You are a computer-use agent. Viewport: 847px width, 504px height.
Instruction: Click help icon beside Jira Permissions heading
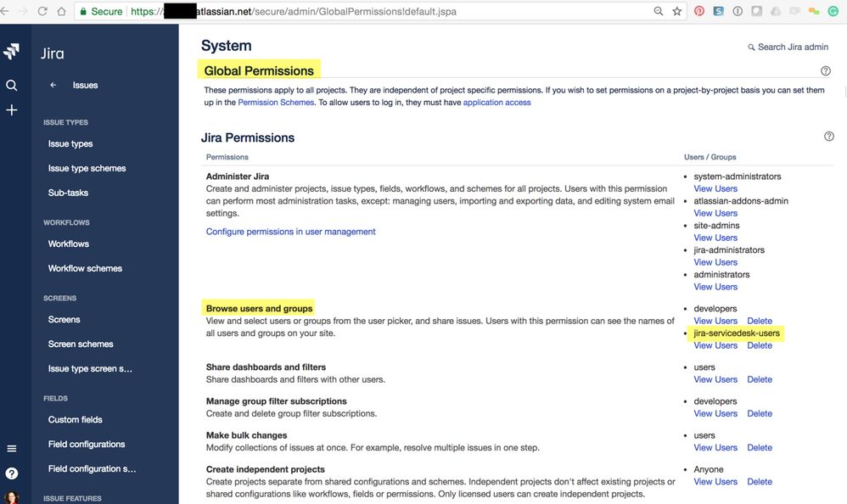pyautogui.click(x=828, y=136)
